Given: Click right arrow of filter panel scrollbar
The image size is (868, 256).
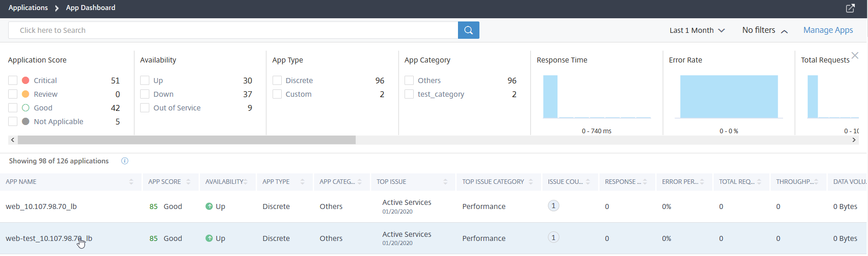Looking at the screenshot, I should point(854,140).
